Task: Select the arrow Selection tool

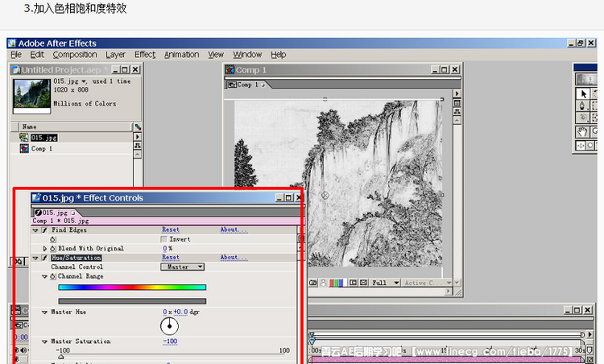Action: pos(583,93)
